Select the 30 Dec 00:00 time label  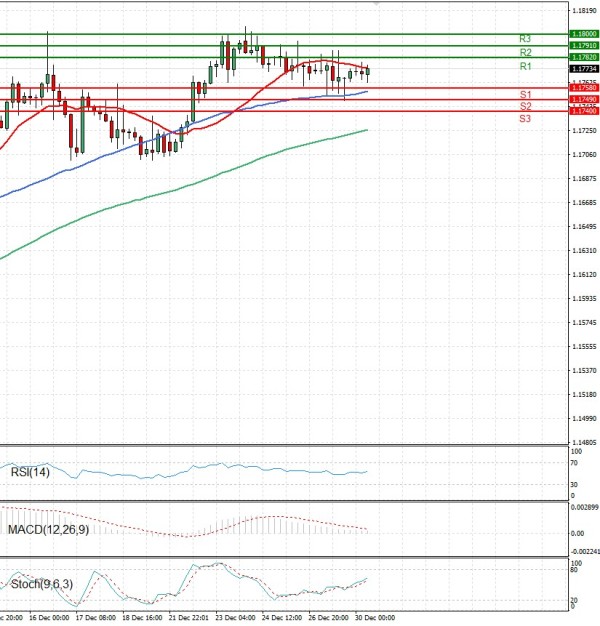(378, 619)
